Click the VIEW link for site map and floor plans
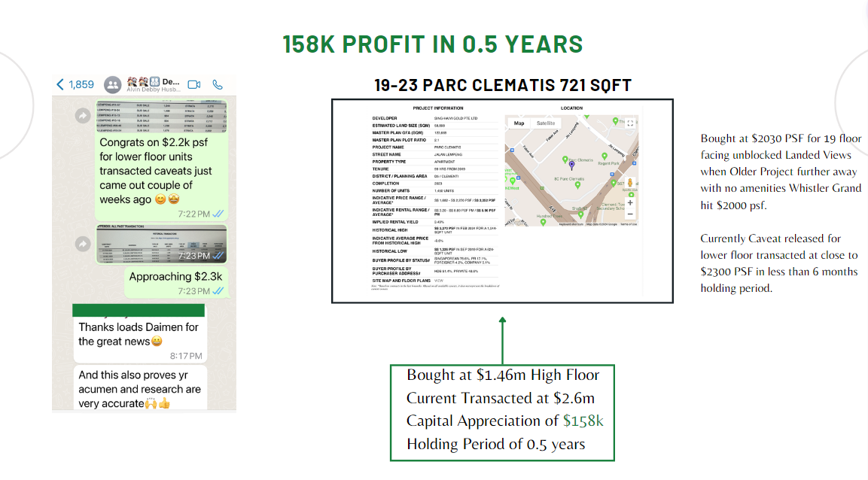Screen dimensions: 868x480 point(439,280)
